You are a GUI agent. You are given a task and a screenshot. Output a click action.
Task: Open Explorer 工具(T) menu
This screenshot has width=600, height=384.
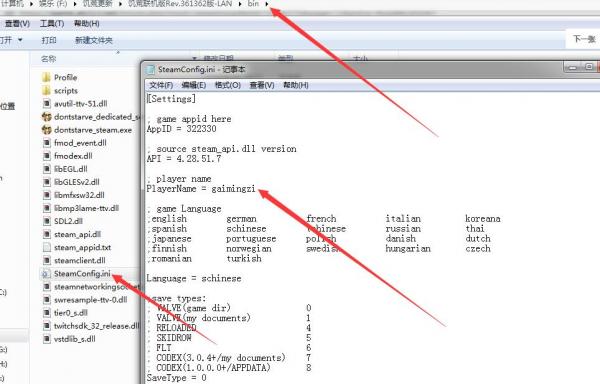52,24
